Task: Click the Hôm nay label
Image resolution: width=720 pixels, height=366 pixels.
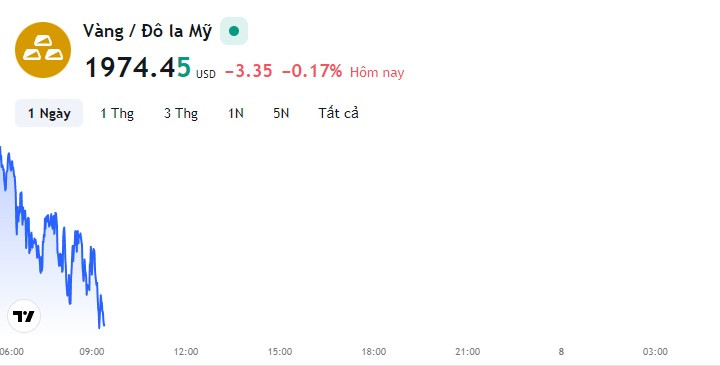Action: 377,73
